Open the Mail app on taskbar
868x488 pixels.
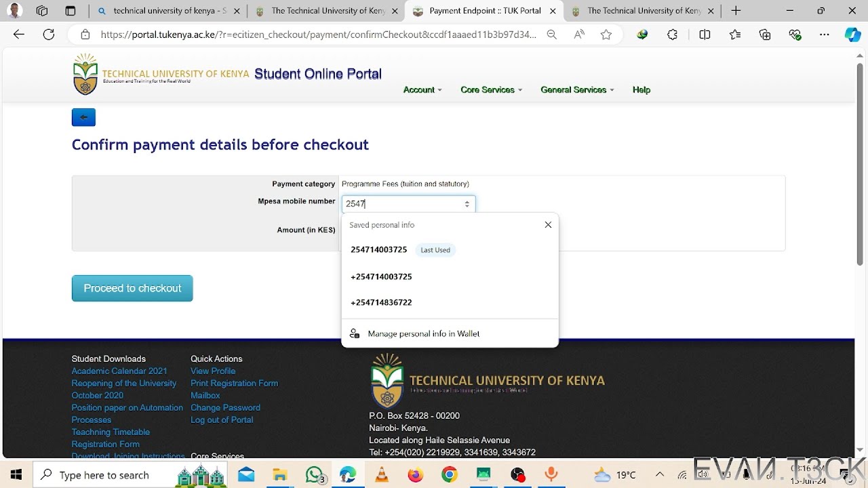[246, 475]
